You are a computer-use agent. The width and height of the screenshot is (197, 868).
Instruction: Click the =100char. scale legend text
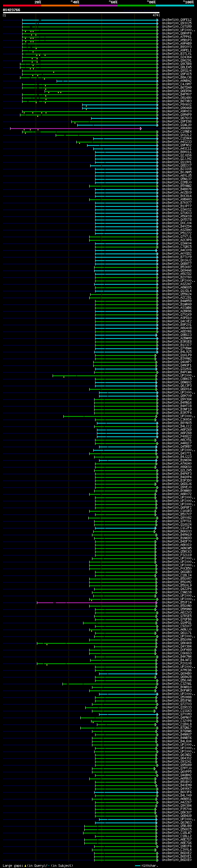pos(150,866)
